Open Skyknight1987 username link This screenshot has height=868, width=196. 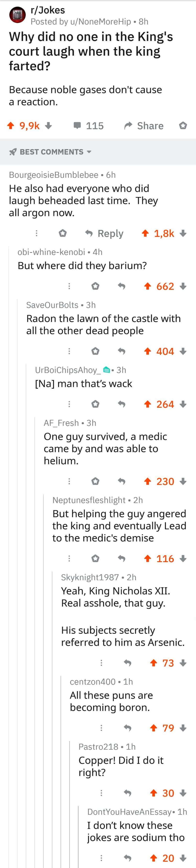[90, 577]
